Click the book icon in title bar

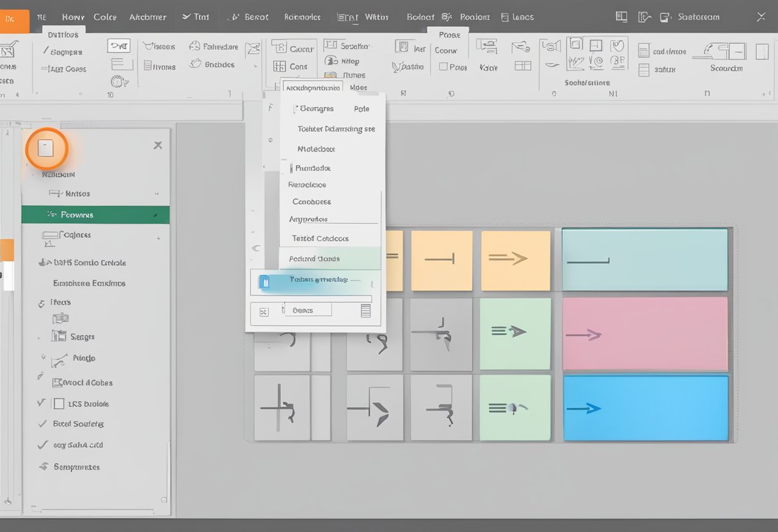pyautogui.click(x=621, y=17)
